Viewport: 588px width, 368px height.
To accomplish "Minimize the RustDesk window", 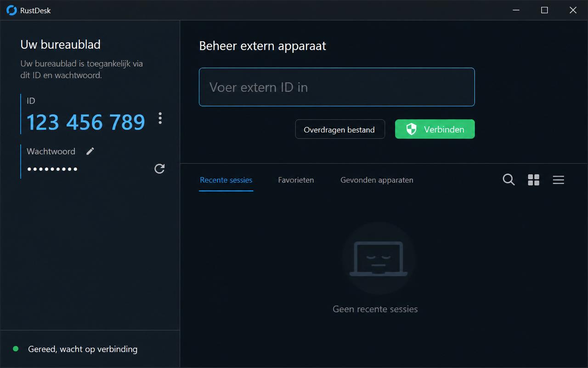I will (x=516, y=10).
